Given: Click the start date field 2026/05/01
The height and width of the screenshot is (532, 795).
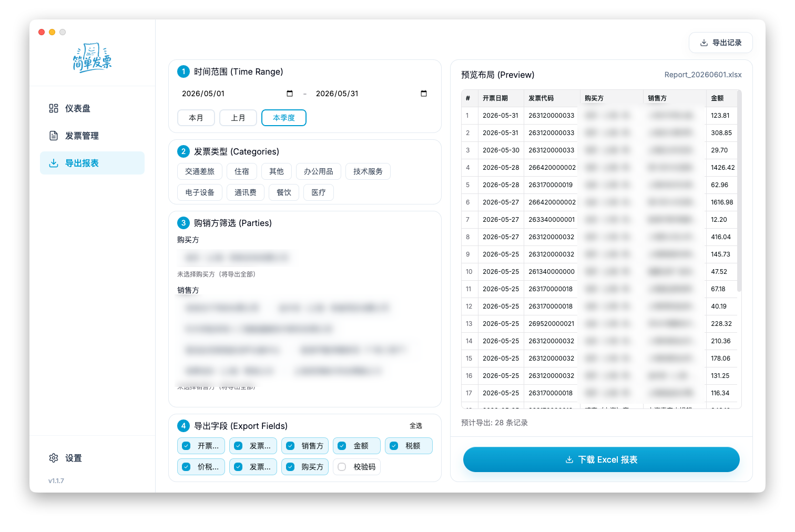Looking at the screenshot, I should (238, 94).
